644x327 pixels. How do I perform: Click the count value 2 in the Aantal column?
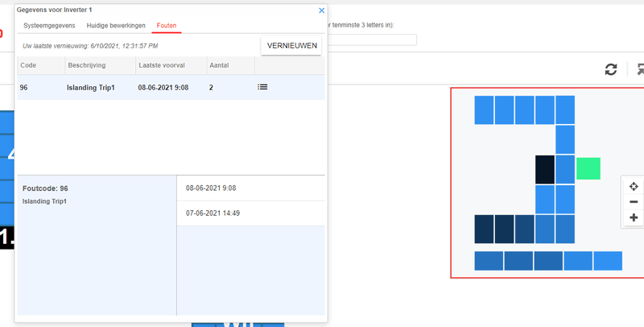coord(211,88)
